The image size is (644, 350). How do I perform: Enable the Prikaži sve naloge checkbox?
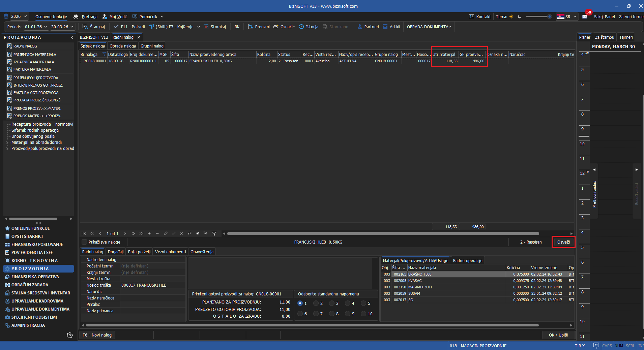tap(85, 242)
